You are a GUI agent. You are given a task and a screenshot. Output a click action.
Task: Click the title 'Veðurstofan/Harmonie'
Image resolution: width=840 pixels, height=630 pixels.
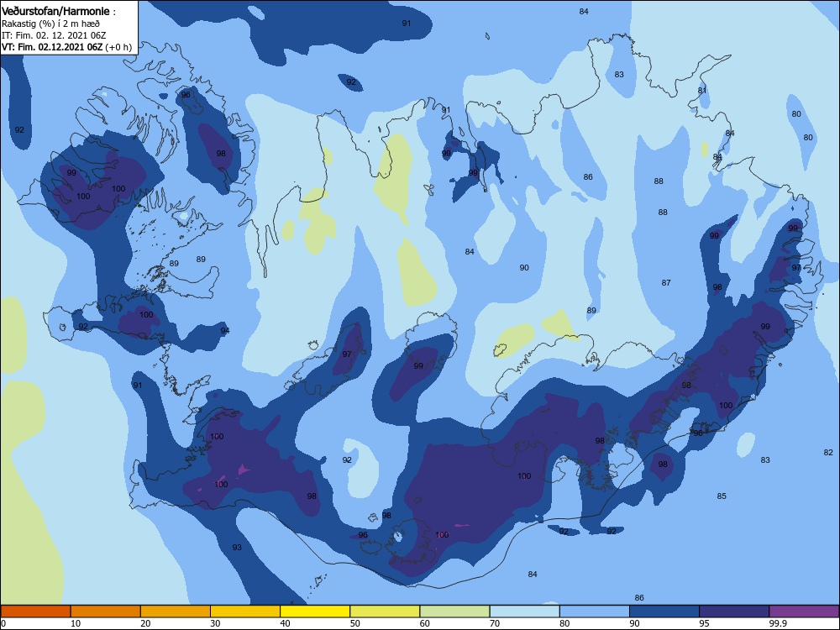55,11
